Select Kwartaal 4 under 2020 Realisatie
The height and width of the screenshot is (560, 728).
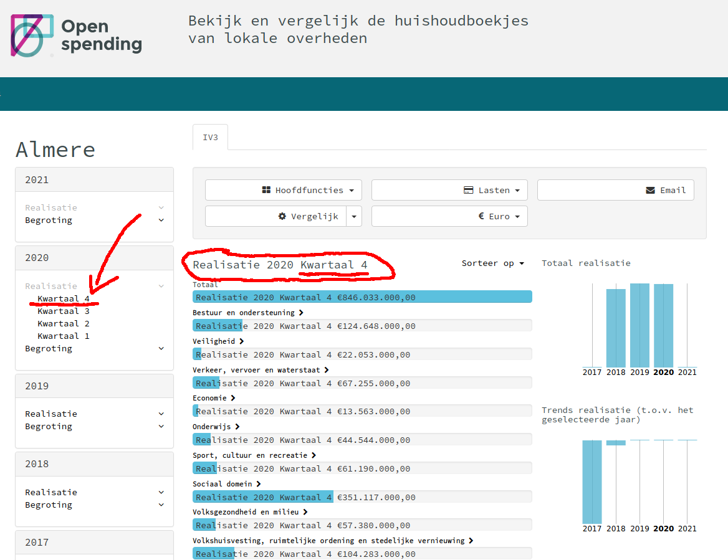[63, 298]
